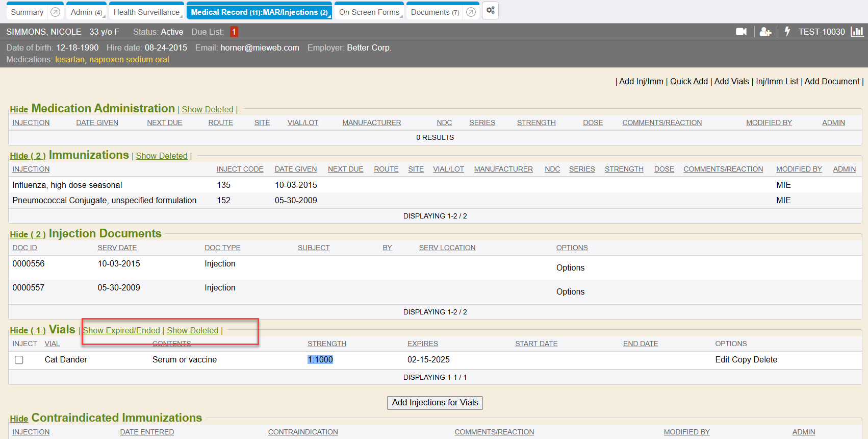The height and width of the screenshot is (439, 868).
Task: Click the video camera icon
Action: [x=741, y=32]
